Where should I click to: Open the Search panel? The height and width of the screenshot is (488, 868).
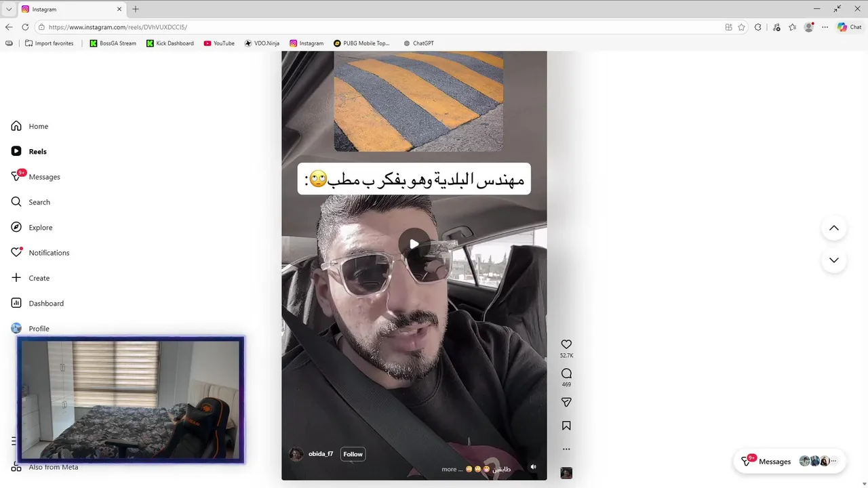tap(31, 202)
